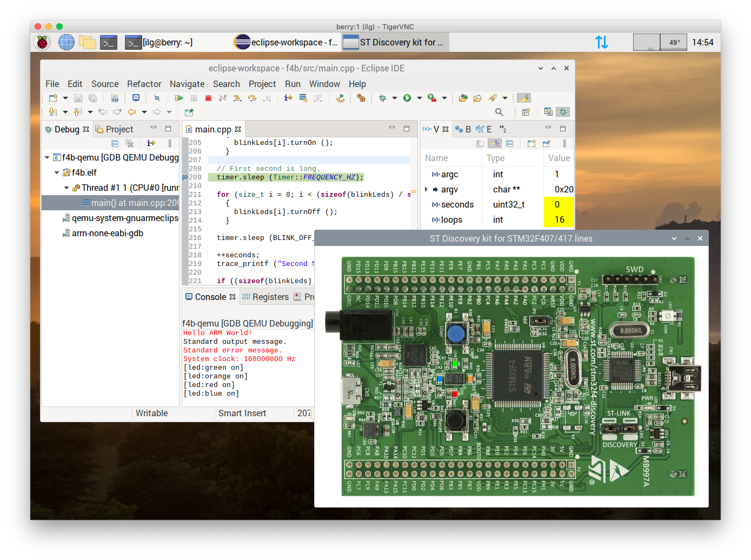Open the web browser globe icon in taskbar
This screenshot has height=560, width=751.
coord(66,42)
